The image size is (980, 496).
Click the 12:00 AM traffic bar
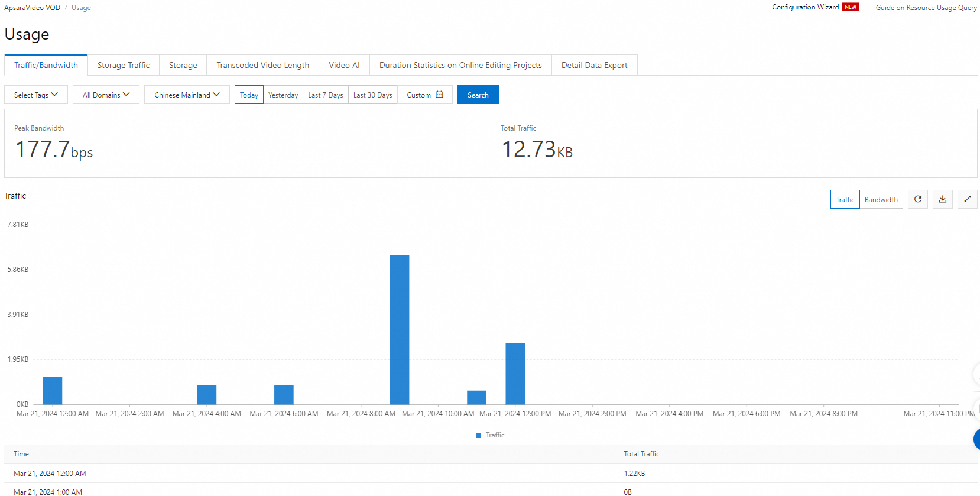coord(53,391)
